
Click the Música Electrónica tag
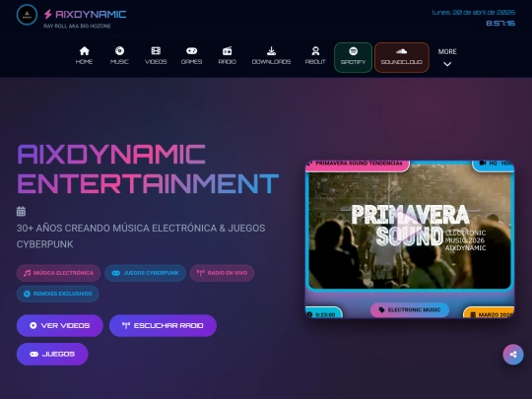coord(59,273)
